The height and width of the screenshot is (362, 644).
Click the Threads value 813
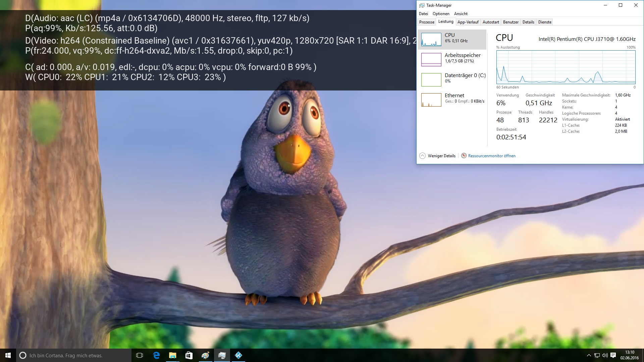tap(524, 120)
